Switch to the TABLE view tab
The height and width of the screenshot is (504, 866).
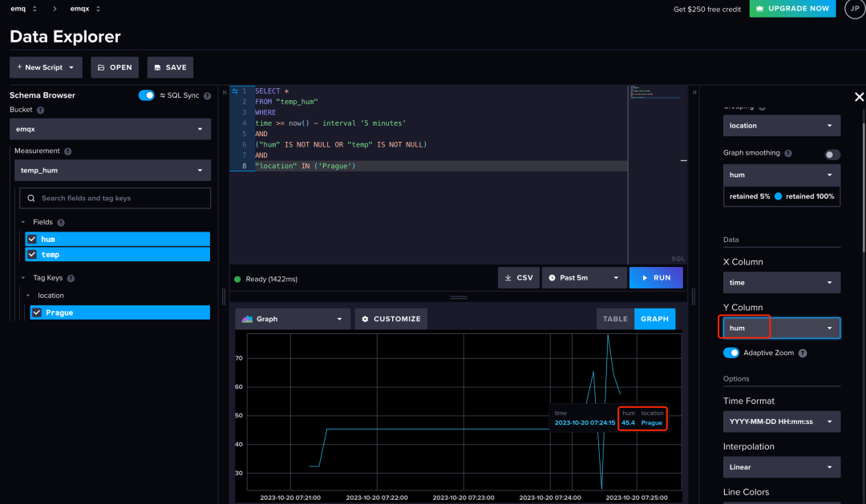[615, 319]
